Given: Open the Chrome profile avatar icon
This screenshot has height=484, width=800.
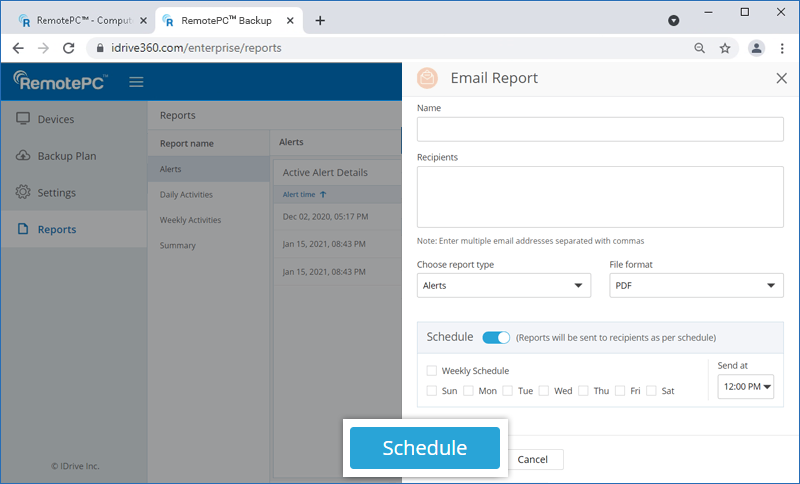Looking at the screenshot, I should tap(757, 48).
